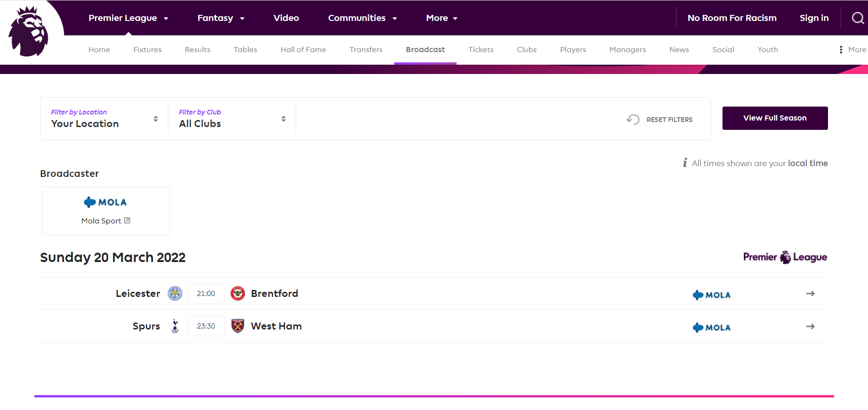Expand the Premier League top menu
The width and height of the screenshot is (868, 410).
coord(128,18)
